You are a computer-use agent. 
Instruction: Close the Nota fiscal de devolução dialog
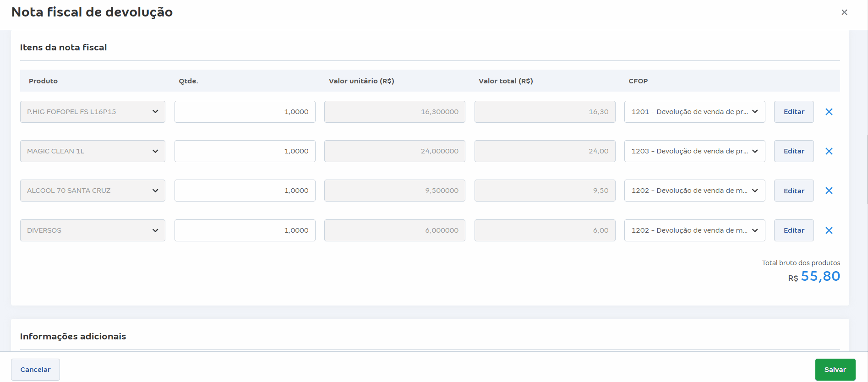click(x=844, y=12)
